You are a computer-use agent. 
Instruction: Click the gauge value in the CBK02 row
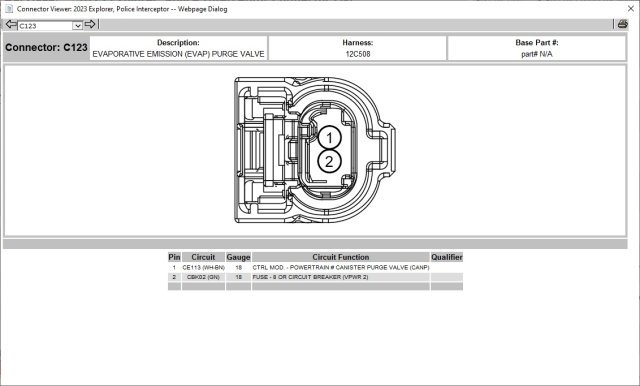coord(238,277)
